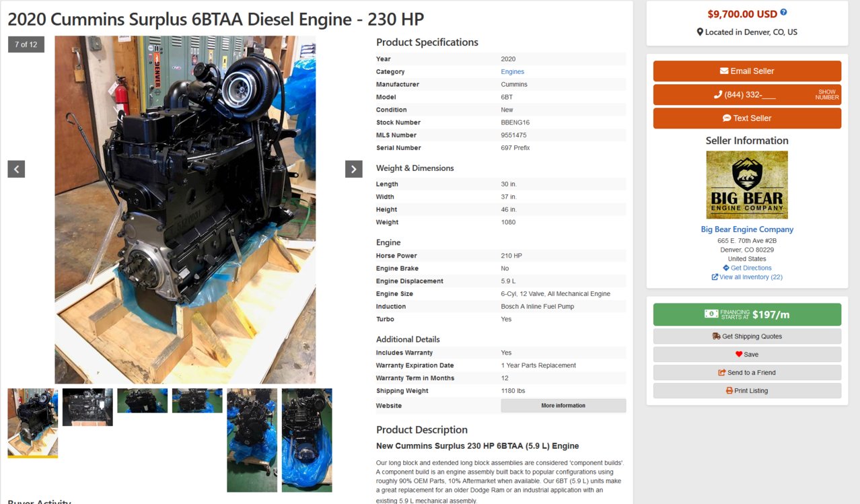Click the '1180 lbs' shipping weight value
This screenshot has height=504, width=860.
513,391
